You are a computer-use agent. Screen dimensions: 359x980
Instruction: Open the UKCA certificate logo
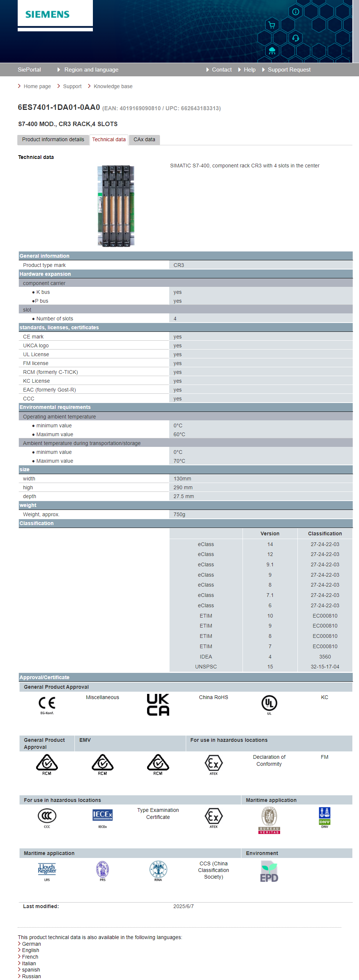pyautogui.click(x=158, y=704)
